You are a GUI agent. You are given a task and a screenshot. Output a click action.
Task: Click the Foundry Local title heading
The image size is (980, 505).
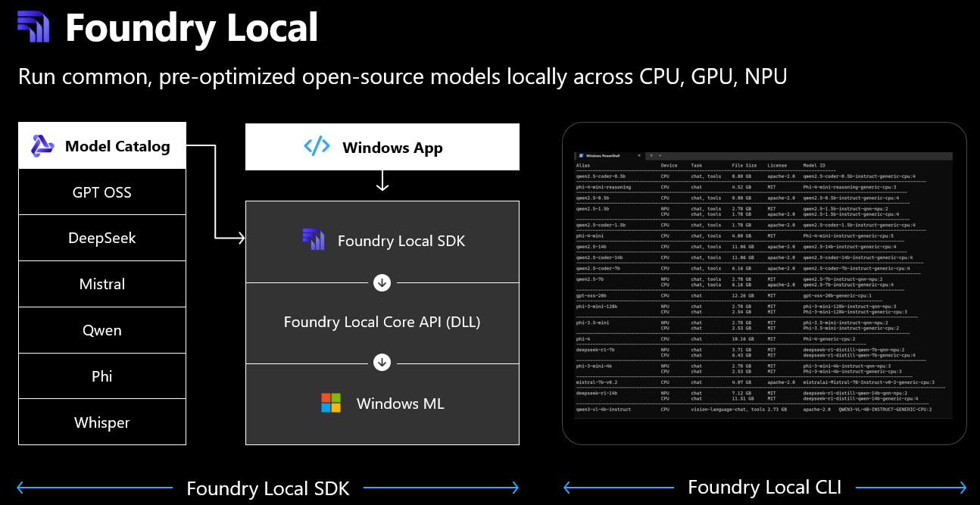point(192,29)
